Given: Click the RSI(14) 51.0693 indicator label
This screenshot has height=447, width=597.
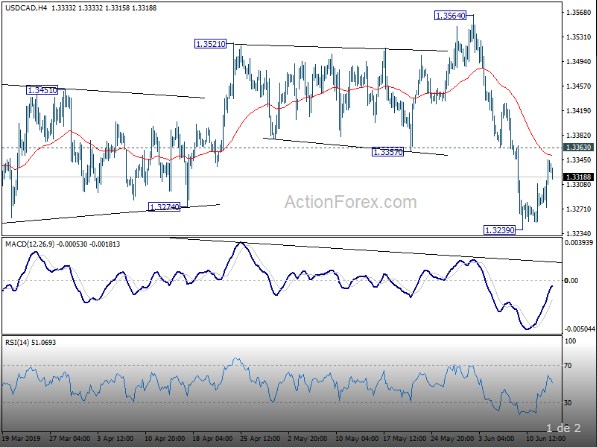Looking at the screenshot, I should click(30, 342).
